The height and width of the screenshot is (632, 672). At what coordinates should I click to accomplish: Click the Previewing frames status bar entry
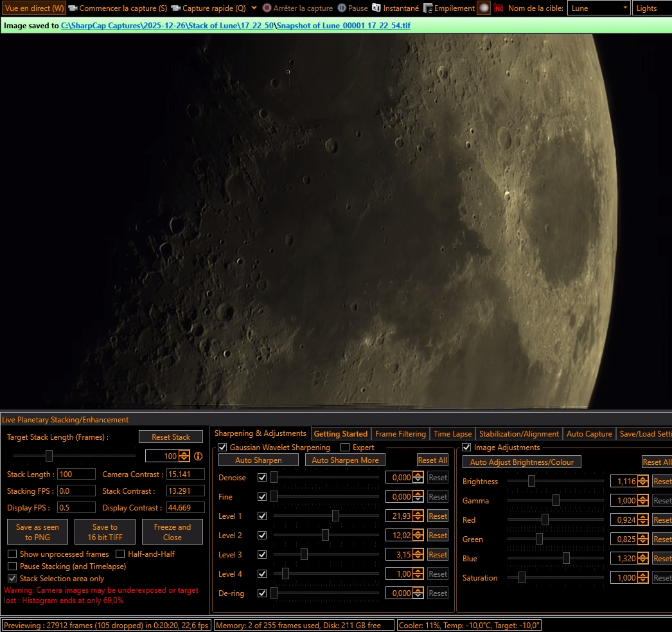pos(106,625)
